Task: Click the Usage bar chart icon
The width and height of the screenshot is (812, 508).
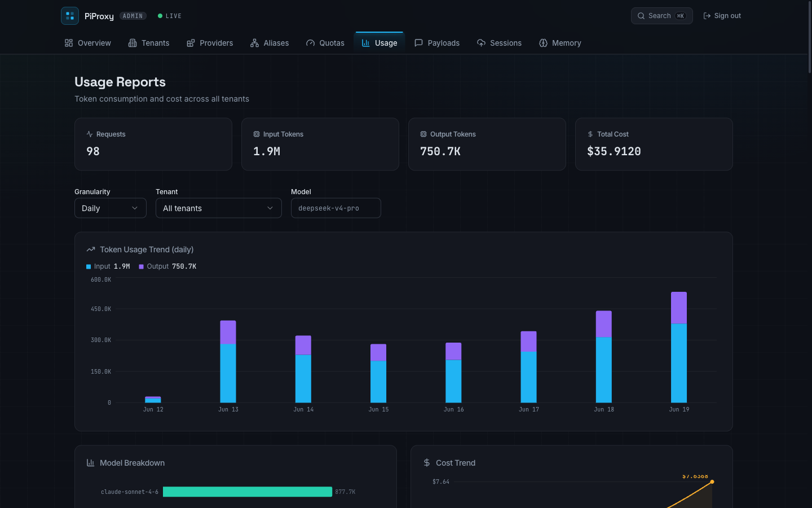Action: (366, 43)
